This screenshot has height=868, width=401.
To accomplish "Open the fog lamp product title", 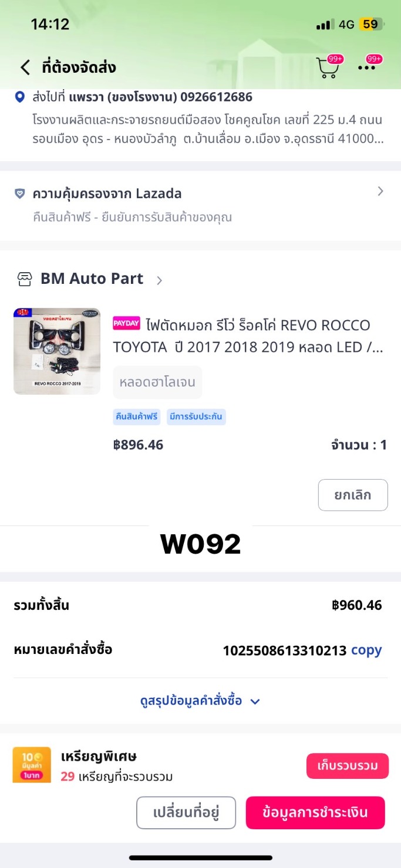I will (249, 336).
